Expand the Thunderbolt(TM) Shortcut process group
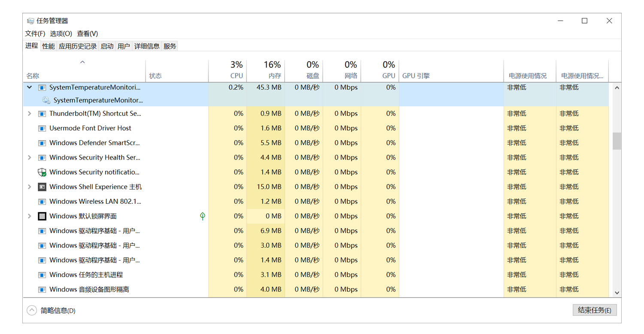Screen dimensions: 644x334 (x=30, y=114)
